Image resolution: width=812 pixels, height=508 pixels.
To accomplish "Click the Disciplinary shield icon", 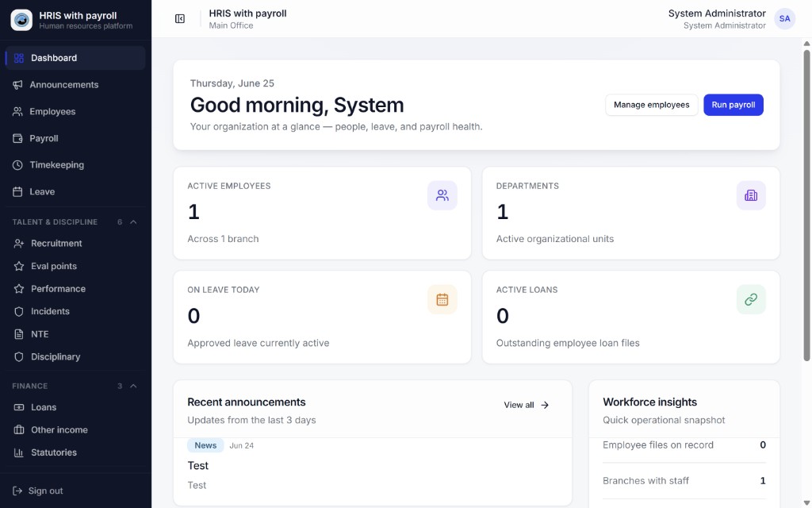I will tap(19, 356).
